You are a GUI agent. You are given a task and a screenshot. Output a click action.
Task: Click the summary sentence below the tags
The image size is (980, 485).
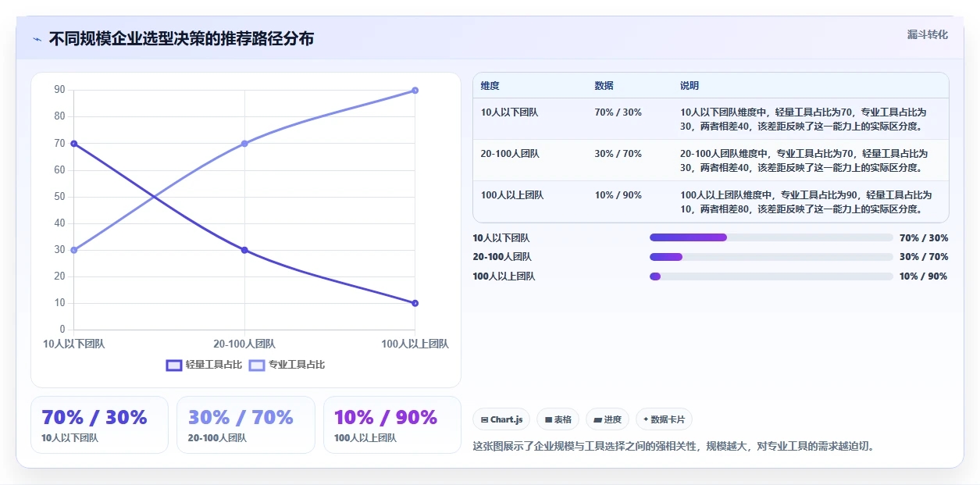[x=674, y=447]
